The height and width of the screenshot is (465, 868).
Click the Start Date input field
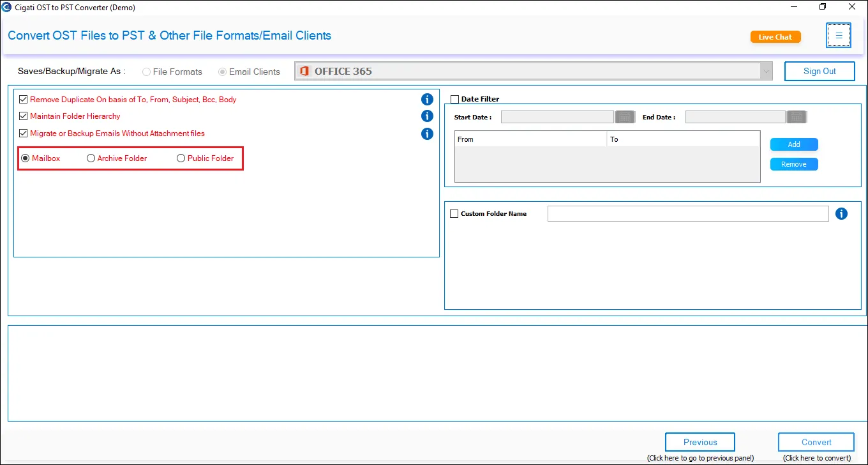pos(557,117)
